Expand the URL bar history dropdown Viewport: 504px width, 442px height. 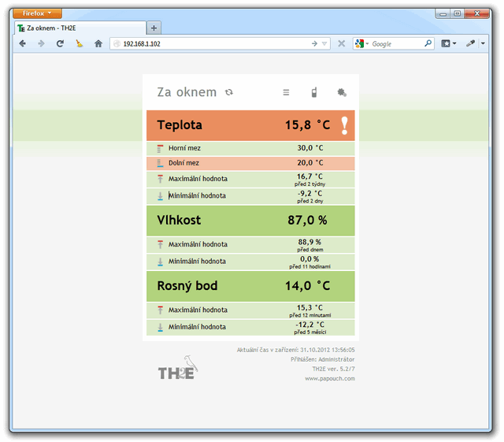[x=325, y=43]
